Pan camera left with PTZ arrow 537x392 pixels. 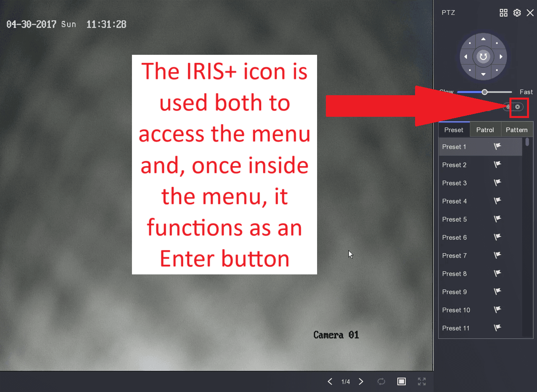click(466, 57)
